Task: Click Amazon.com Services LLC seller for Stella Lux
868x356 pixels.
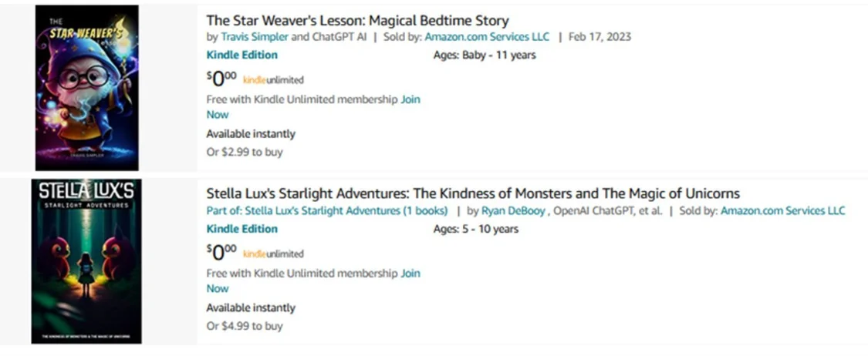Action: click(x=783, y=210)
